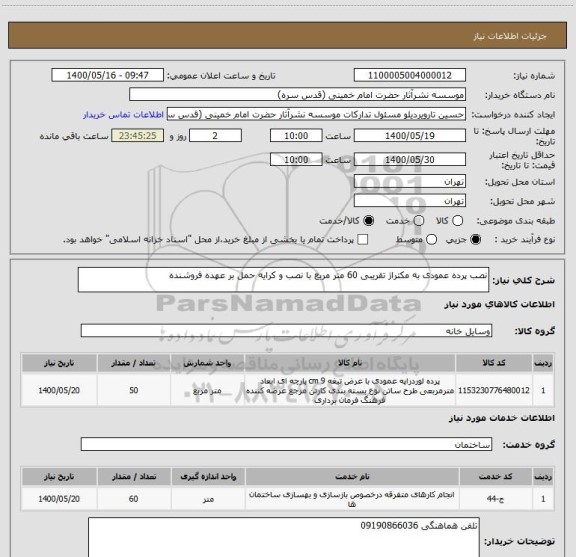Click the service code ج-44 cell
Image resolution: width=576 pixels, height=557 pixels.
click(x=495, y=499)
